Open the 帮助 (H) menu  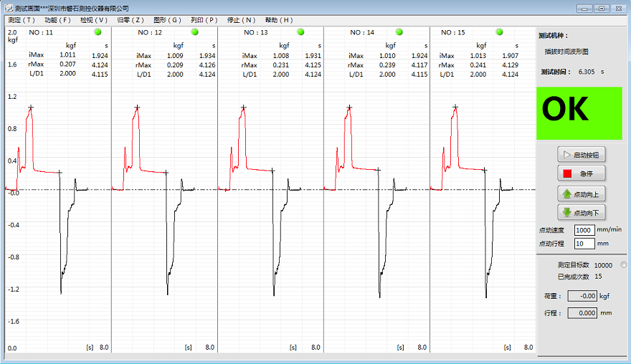tap(278, 20)
